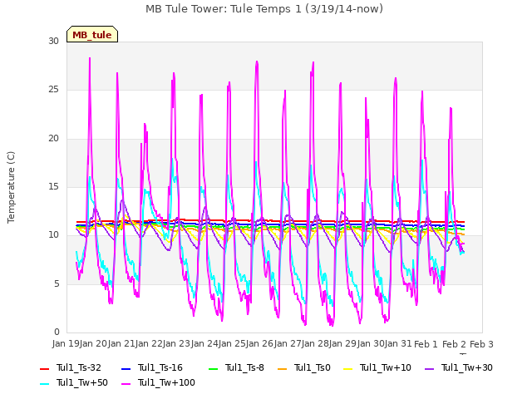
Task: Select the Tul1_Ts-32 legend label
Action: pyautogui.click(x=79, y=367)
